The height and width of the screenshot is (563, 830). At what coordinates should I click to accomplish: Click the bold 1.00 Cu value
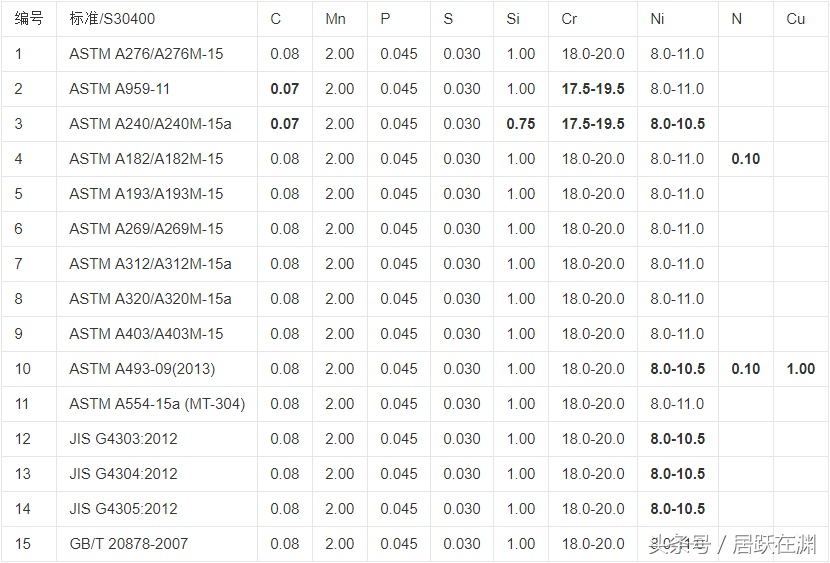[x=800, y=369]
